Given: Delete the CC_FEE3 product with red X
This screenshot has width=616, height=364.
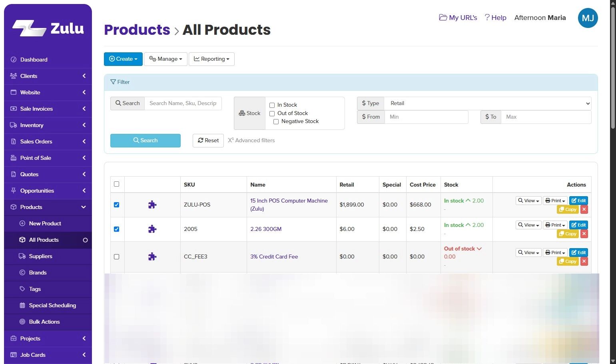Looking at the screenshot, I should pyautogui.click(x=584, y=261).
